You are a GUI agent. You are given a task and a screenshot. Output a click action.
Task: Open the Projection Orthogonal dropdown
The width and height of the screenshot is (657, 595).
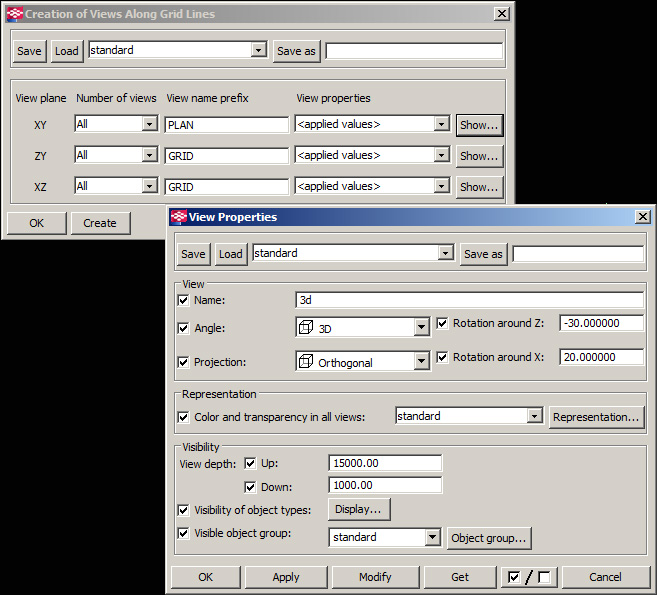tap(422, 361)
